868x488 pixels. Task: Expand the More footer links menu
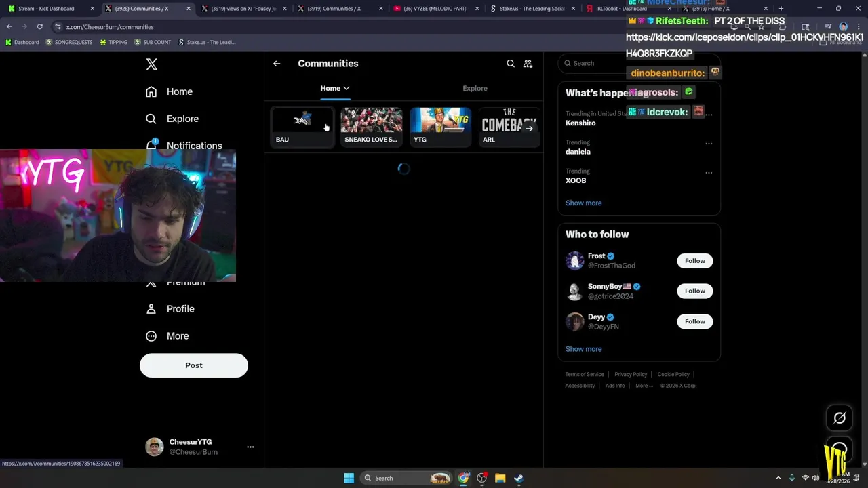point(644,386)
